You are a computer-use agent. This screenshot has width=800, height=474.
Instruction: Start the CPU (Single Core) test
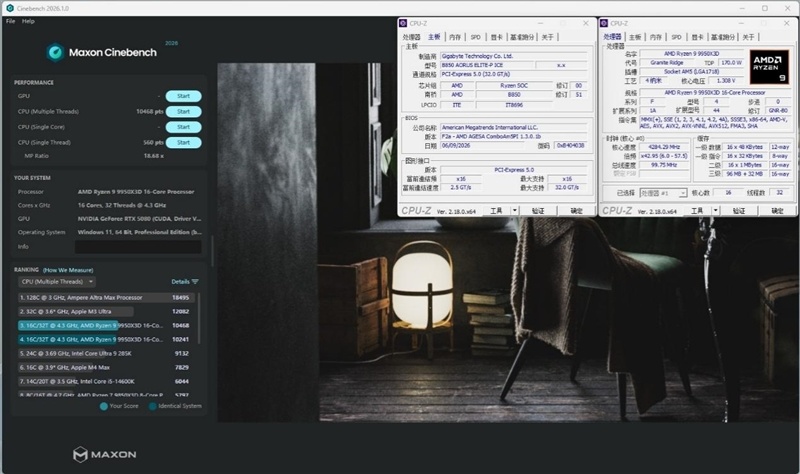click(183, 127)
